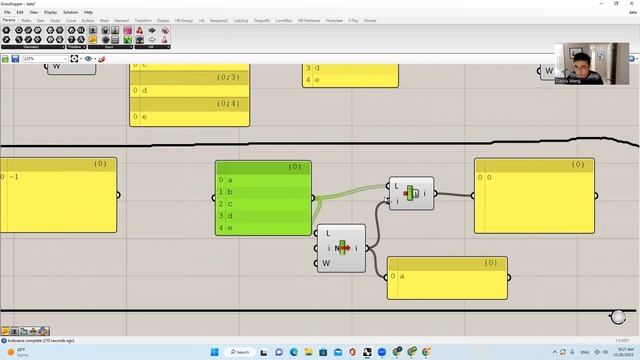
Task: Toggle the preview eye icon
Action: 88,59
